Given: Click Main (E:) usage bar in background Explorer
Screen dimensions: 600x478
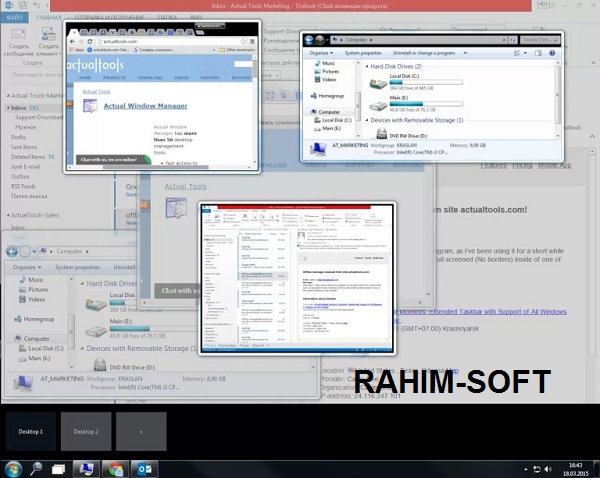Looking at the screenshot, I should point(153,329).
